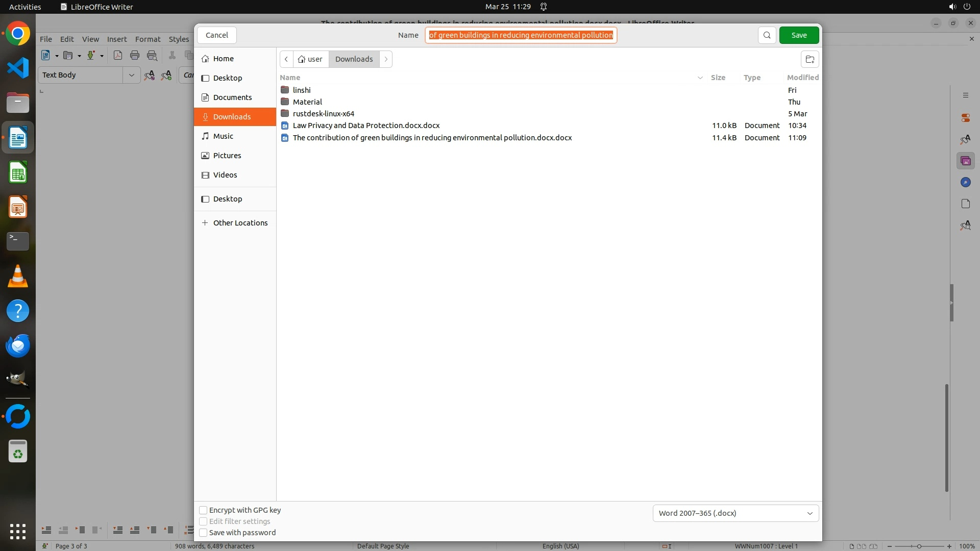Image resolution: width=980 pixels, height=551 pixels.
Task: Open the Format menu
Action: coord(148,39)
